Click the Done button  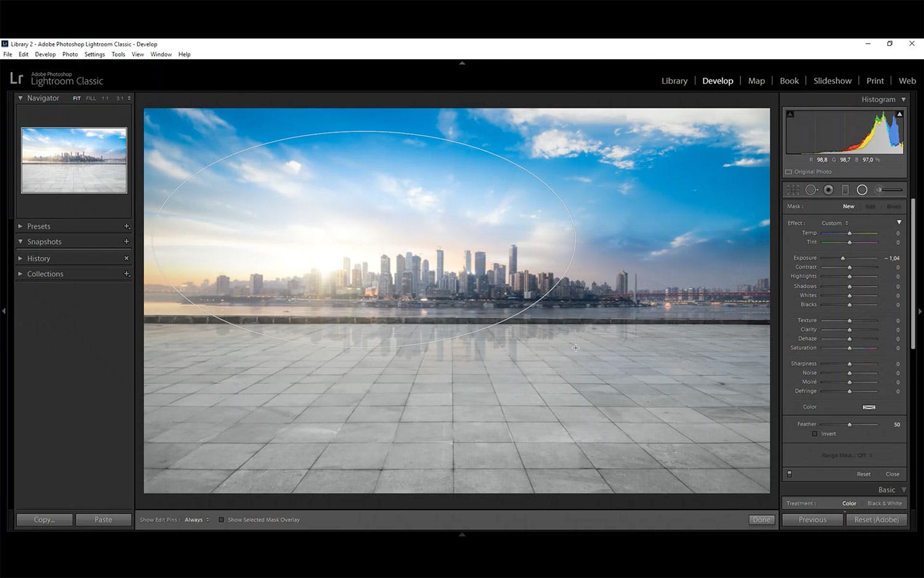761,519
